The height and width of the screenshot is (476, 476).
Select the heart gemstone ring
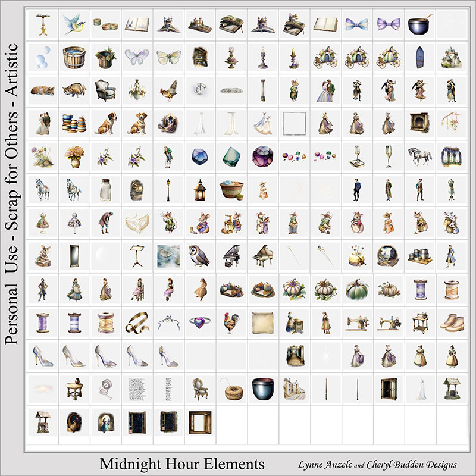[x=200, y=322]
